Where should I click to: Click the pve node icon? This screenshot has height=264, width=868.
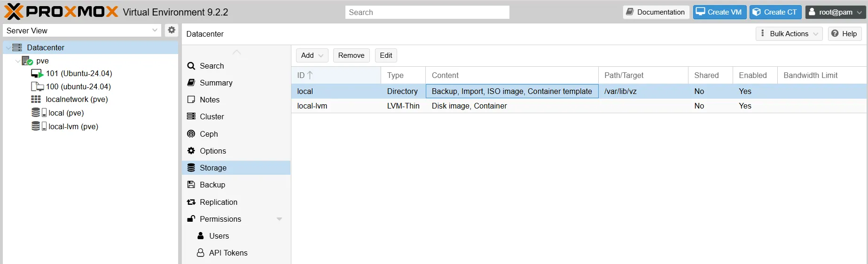[27, 61]
